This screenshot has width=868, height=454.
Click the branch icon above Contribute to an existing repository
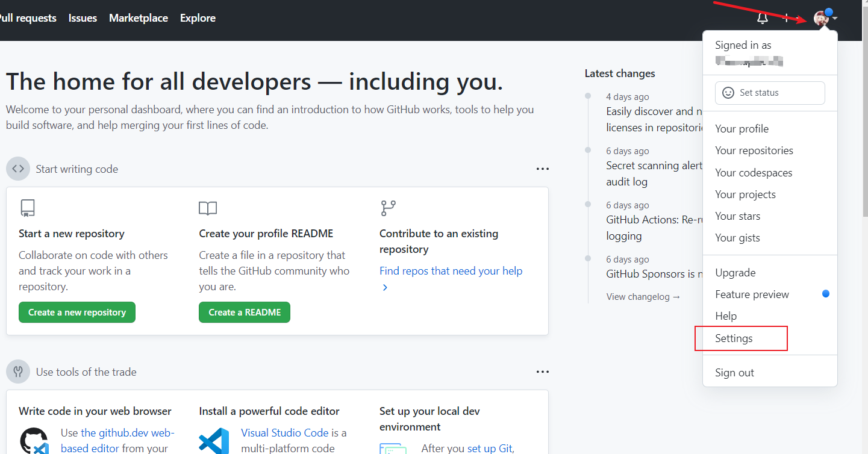(388, 208)
